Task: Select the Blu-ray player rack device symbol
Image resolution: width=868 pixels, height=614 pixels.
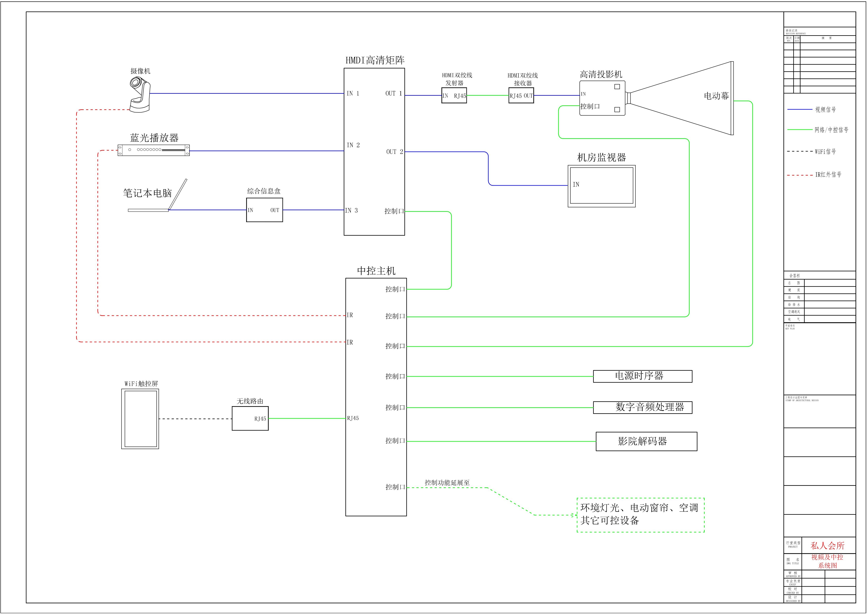Action: [x=153, y=150]
